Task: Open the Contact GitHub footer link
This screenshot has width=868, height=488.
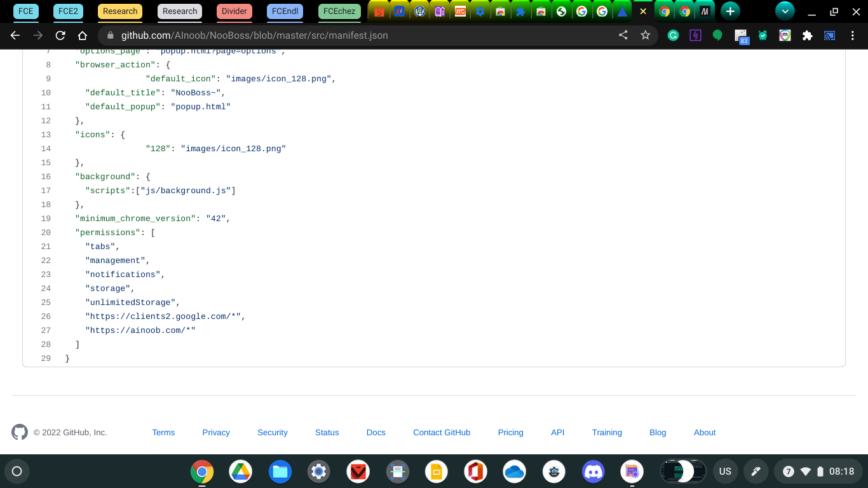Action: 441,433
